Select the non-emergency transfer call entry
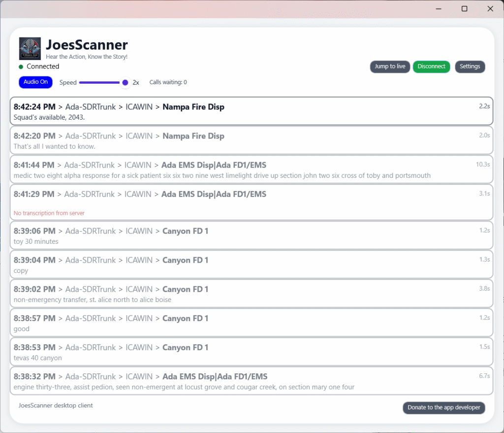The height and width of the screenshot is (433, 504). point(251,294)
